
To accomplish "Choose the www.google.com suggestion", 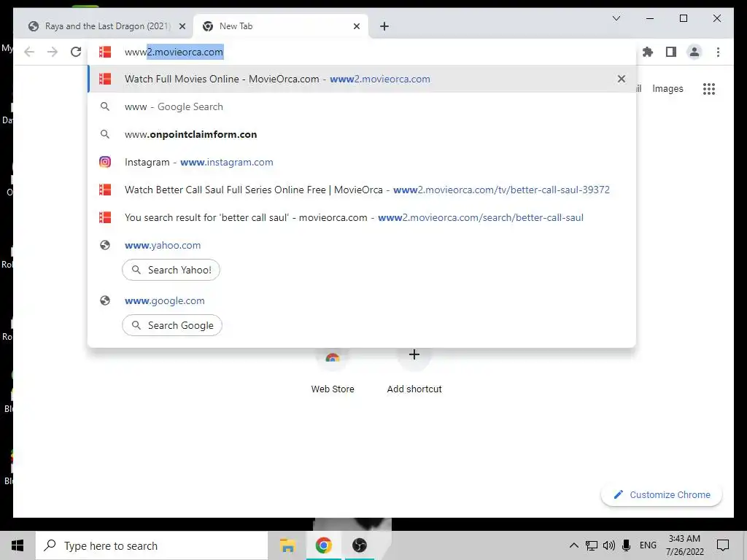I will [x=362, y=300].
